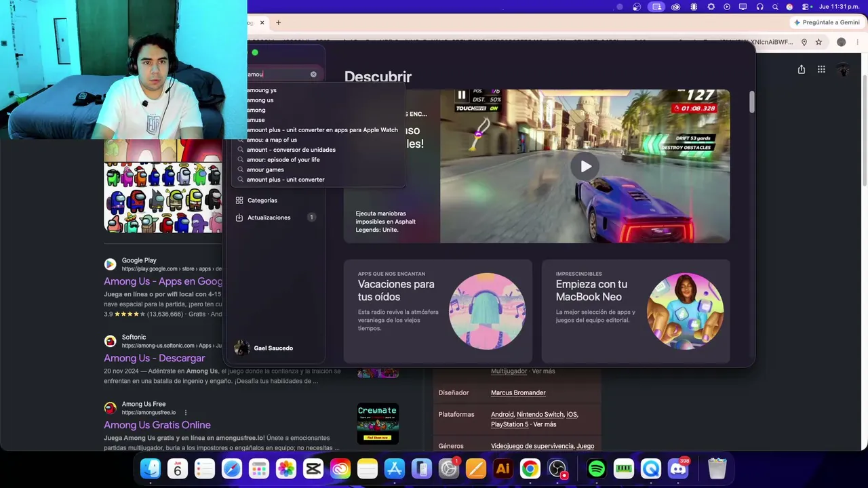
Task: Zoom the App Store window with green button
Action: (x=255, y=52)
